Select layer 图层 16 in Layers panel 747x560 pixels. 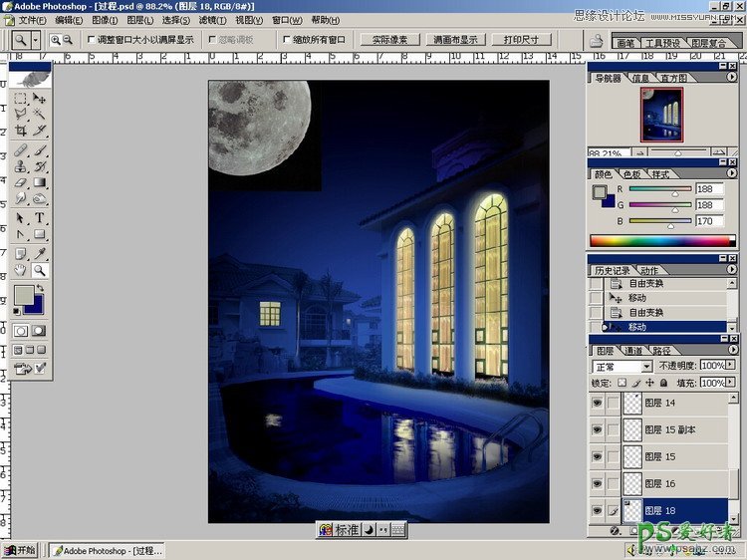coord(659,483)
